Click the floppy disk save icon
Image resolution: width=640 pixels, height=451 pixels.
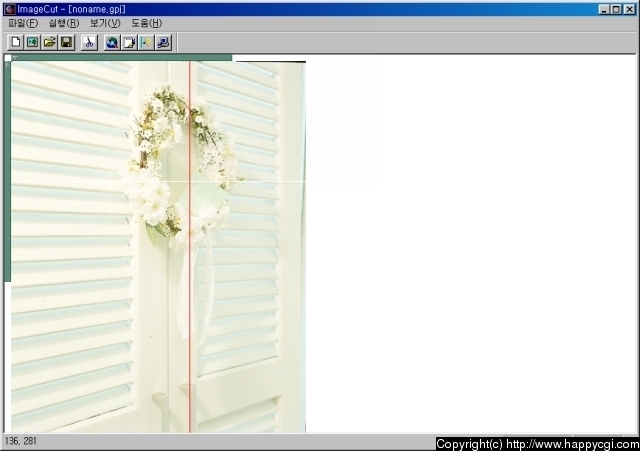click(x=67, y=42)
